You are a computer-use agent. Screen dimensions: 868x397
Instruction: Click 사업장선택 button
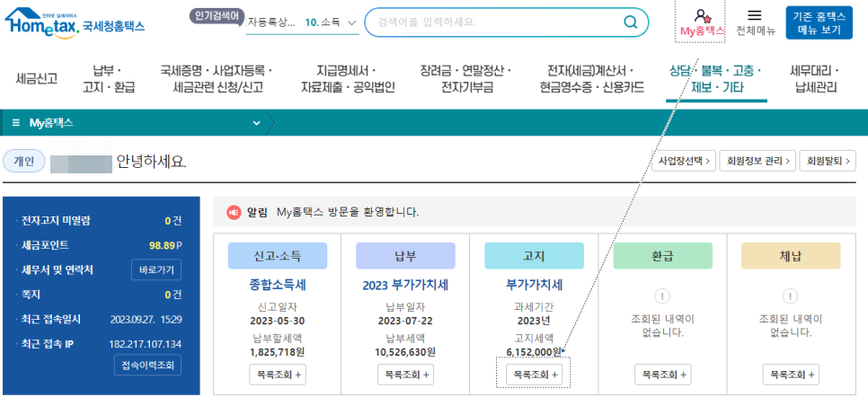pyautogui.click(x=686, y=161)
